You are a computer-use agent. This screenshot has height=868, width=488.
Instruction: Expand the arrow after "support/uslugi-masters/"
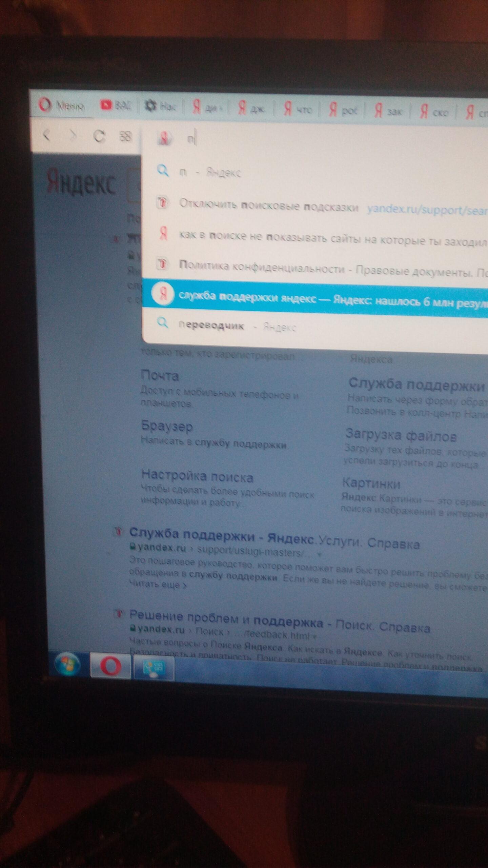319,554
